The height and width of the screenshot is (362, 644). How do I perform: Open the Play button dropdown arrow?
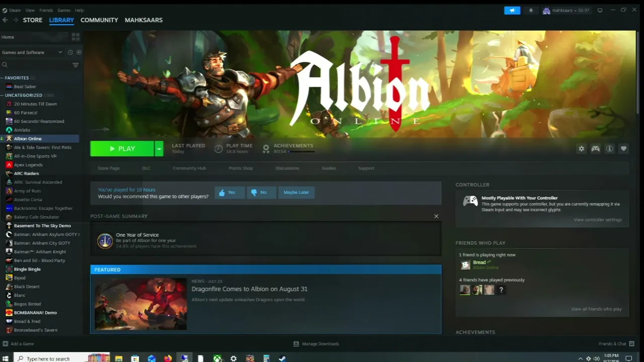pos(159,149)
